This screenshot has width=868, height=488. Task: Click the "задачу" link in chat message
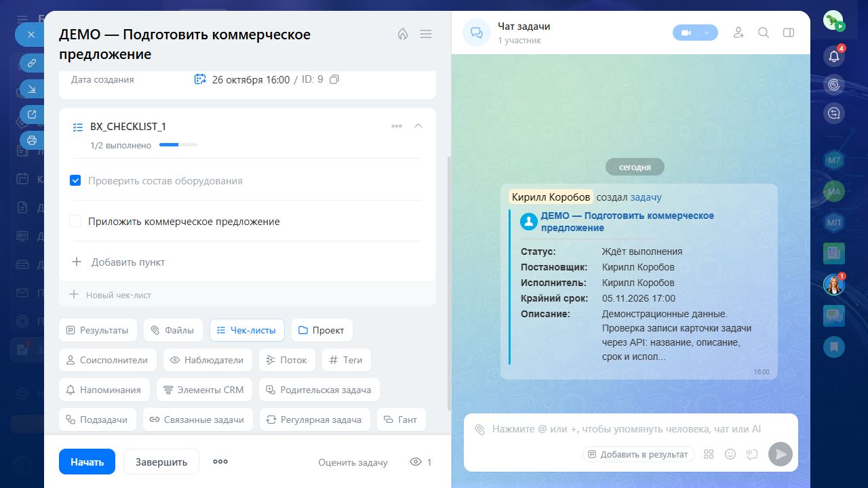646,197
